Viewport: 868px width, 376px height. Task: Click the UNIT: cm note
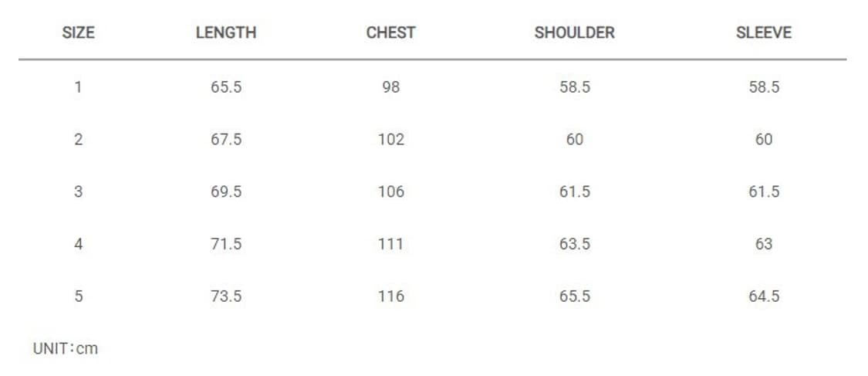pos(66,348)
